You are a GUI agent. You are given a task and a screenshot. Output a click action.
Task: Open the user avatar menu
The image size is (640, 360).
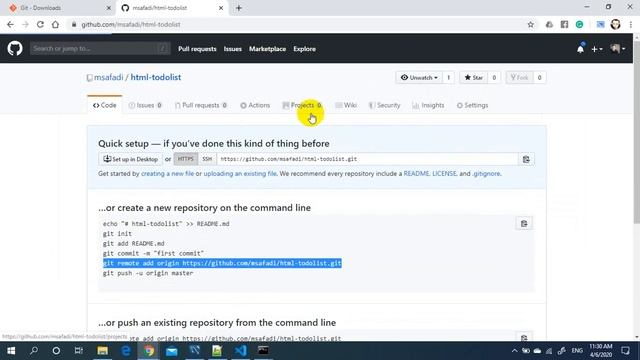tap(618, 49)
